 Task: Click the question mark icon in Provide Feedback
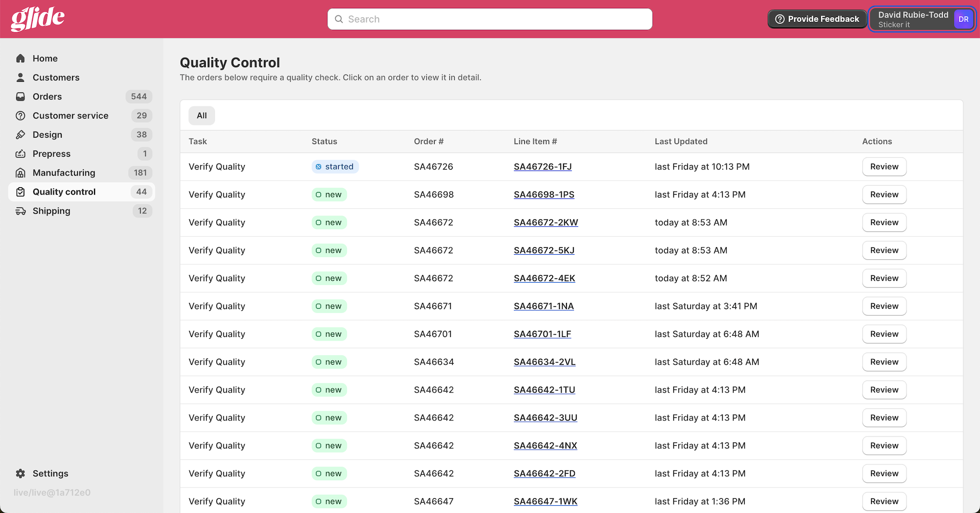click(780, 19)
